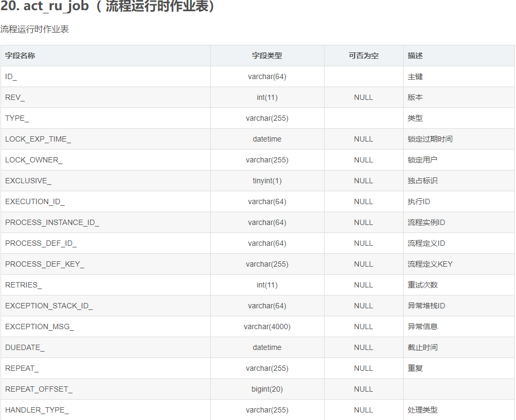Select the description 版本
Image resolution: width=516 pixels, height=420 pixels.
pyautogui.click(x=415, y=97)
